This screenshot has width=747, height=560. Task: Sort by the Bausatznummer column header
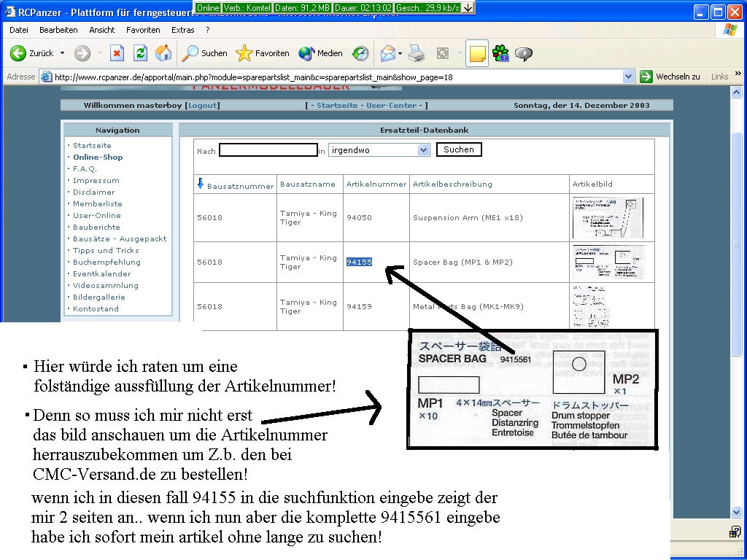(x=240, y=185)
